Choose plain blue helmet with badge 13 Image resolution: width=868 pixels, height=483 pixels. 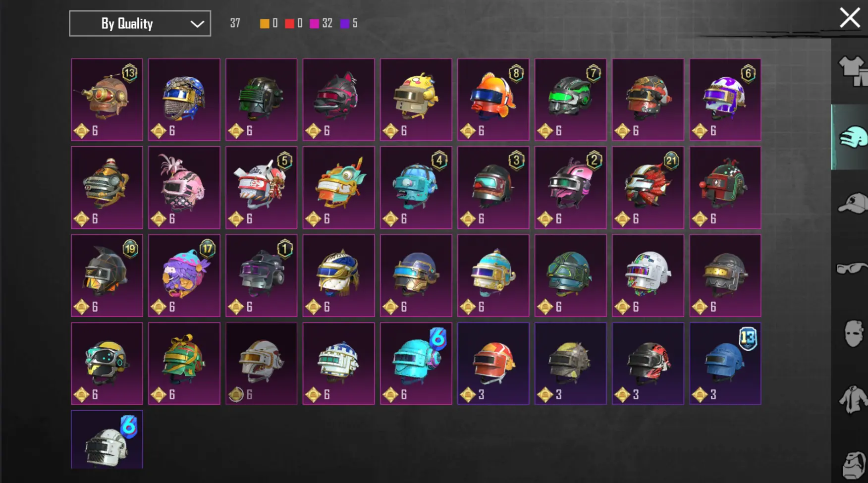click(x=725, y=364)
